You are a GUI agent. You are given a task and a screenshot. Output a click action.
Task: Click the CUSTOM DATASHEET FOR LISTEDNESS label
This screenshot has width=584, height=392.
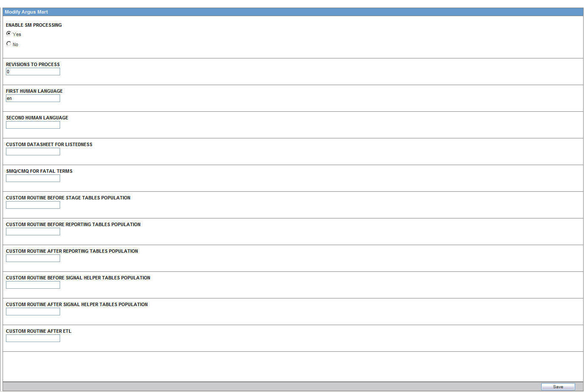pos(49,144)
